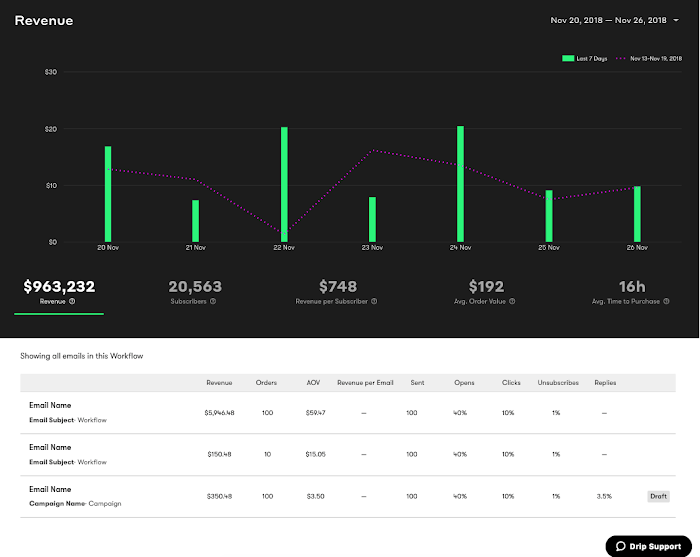Screen dimensions: 700x557
Task: Switch to the $748 Revenue per Subscriber tab
Action: [x=337, y=292]
